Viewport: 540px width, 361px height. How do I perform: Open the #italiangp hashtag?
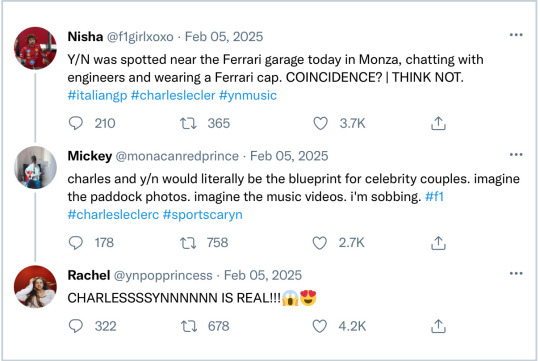coord(97,95)
